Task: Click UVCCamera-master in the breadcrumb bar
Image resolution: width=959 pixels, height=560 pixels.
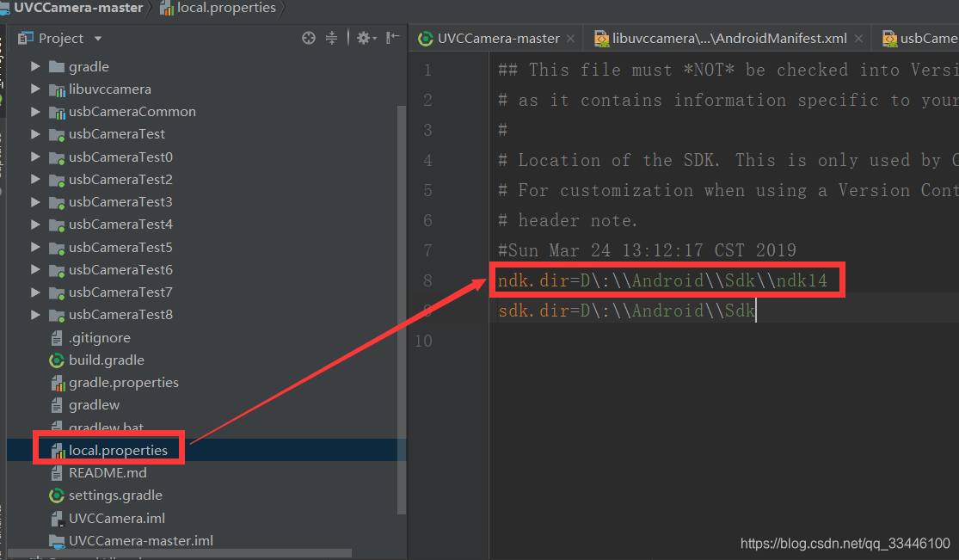Action: click(x=77, y=8)
